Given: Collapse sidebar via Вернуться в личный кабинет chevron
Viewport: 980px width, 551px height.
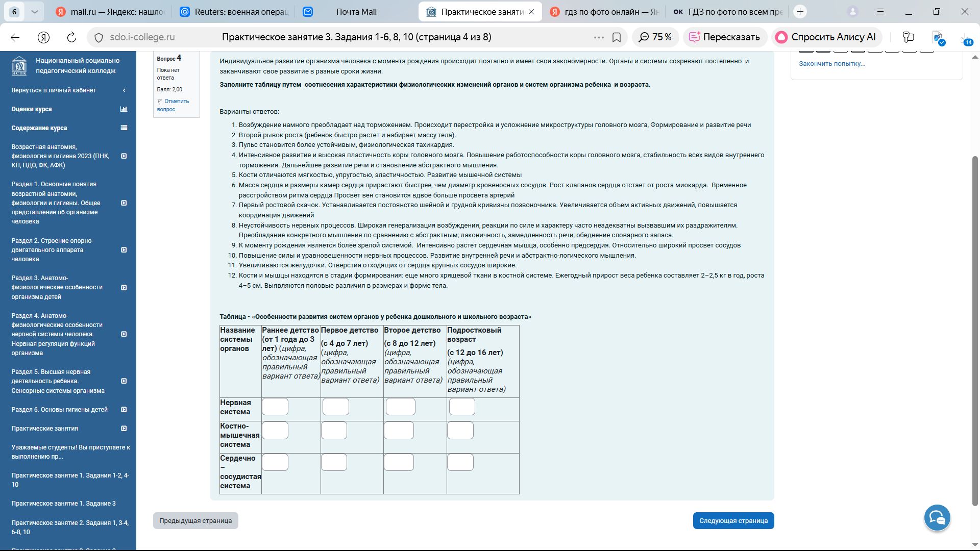Looking at the screenshot, I should point(124,90).
